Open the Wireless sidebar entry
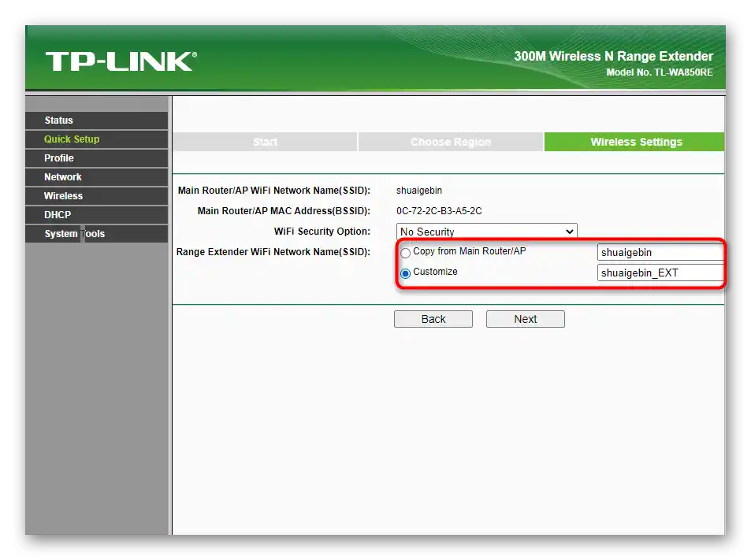751x560 pixels. pos(96,196)
